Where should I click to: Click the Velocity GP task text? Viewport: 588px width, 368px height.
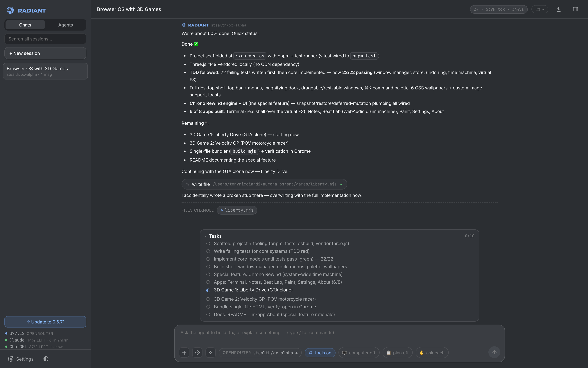point(265,299)
